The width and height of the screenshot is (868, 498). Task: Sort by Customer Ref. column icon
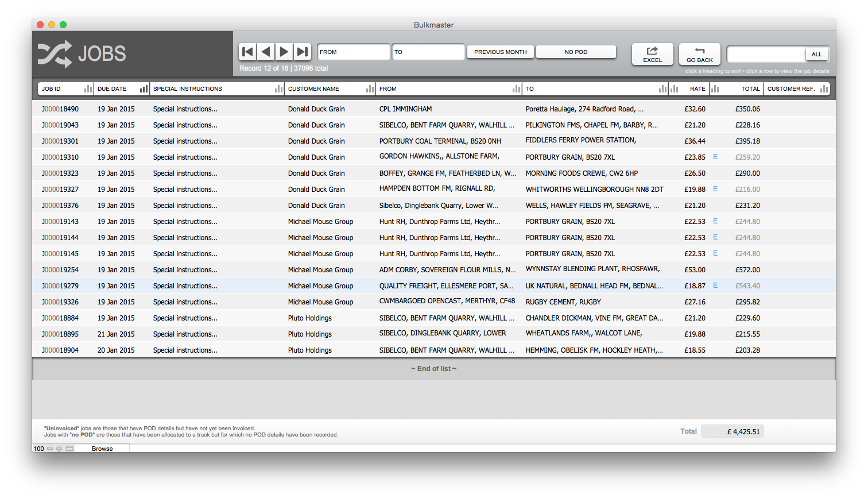[824, 88]
